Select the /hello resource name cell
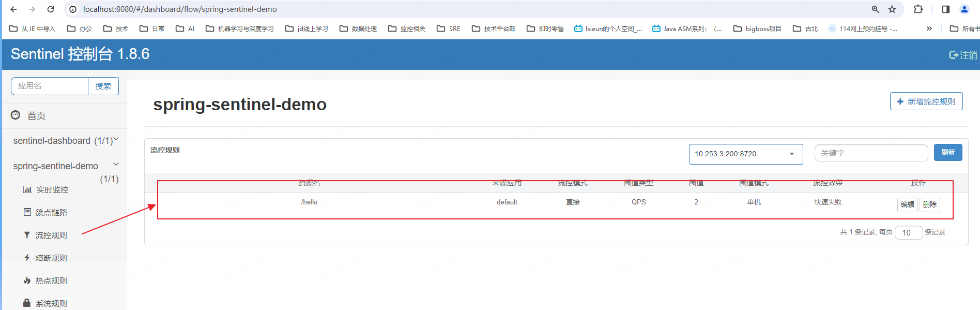 coord(309,202)
